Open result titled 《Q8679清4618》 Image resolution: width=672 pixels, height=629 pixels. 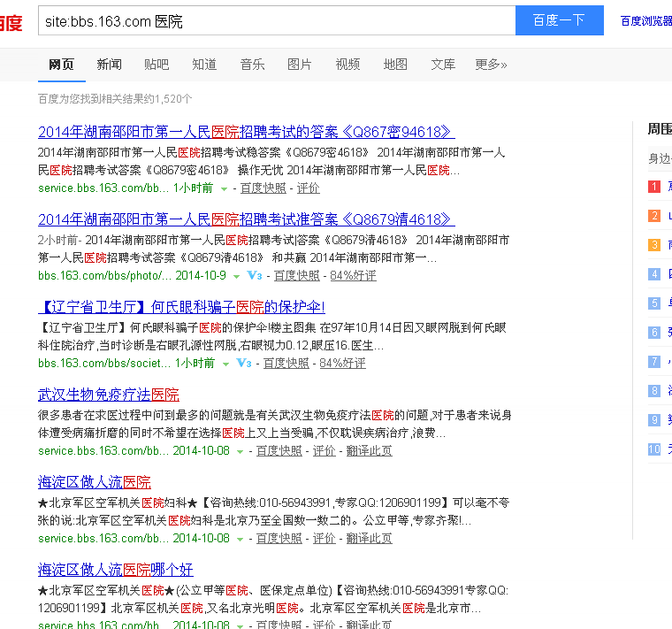click(x=247, y=219)
